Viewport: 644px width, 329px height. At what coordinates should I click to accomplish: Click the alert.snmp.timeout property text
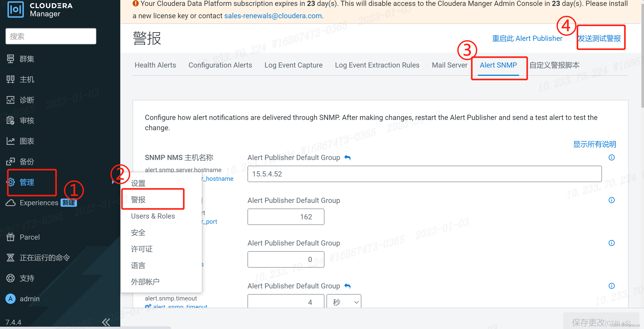click(x=171, y=298)
